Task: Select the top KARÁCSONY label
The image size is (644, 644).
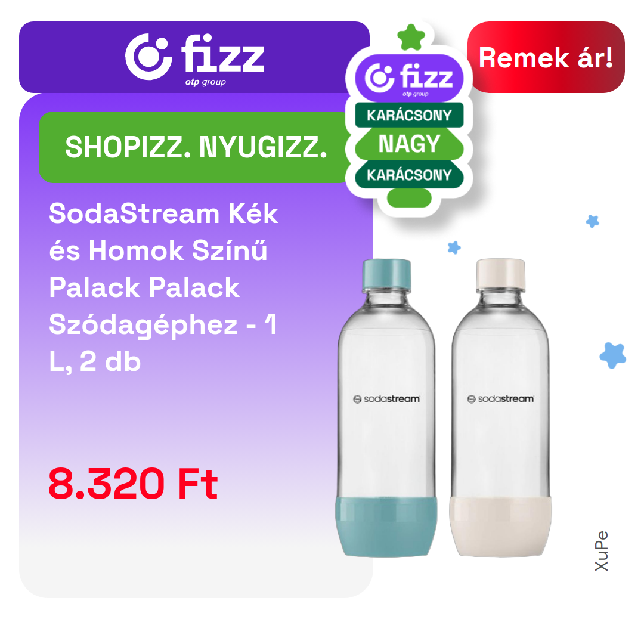Action: click(409, 116)
